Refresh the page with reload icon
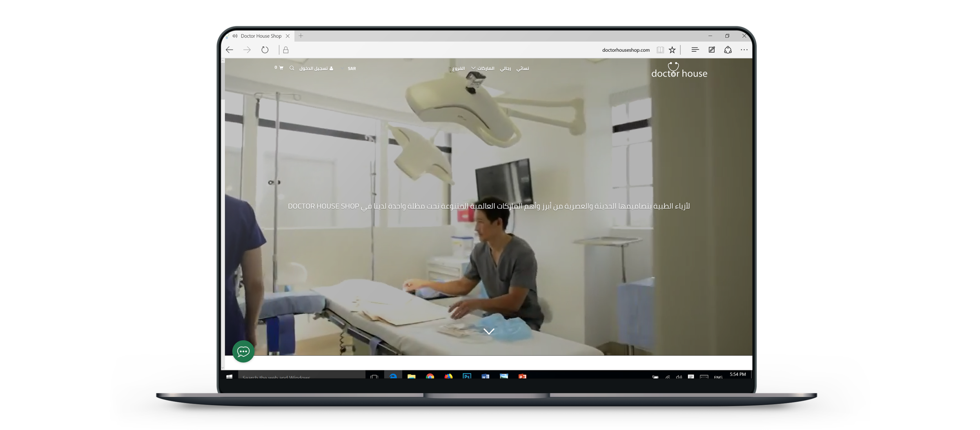This screenshot has height=430, width=980. (265, 50)
